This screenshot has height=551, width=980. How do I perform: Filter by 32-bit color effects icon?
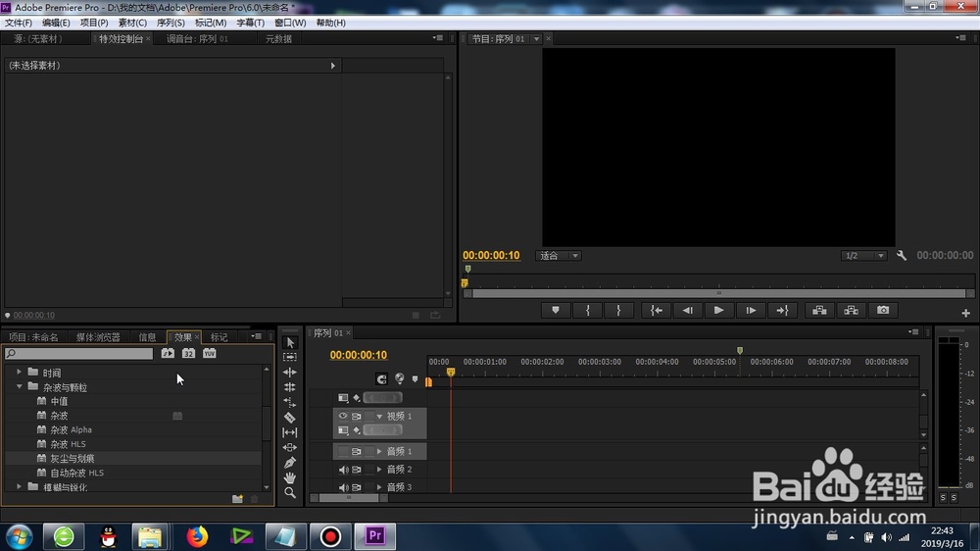189,353
